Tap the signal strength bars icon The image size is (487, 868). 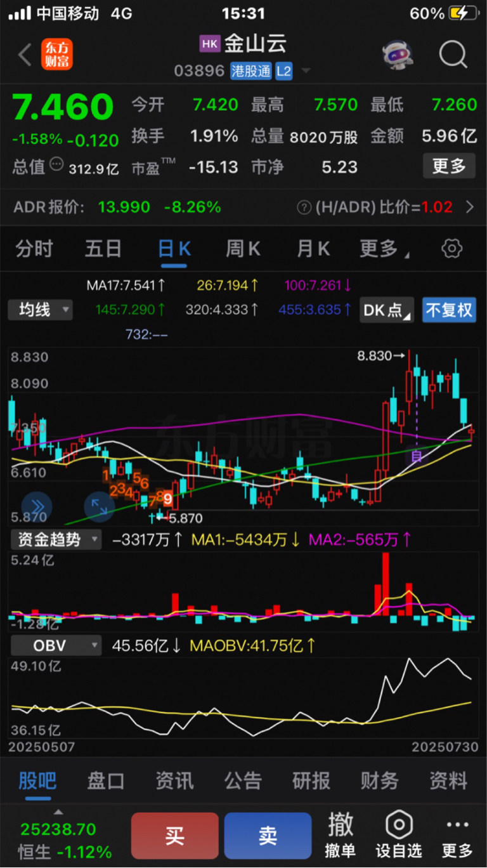point(20,13)
